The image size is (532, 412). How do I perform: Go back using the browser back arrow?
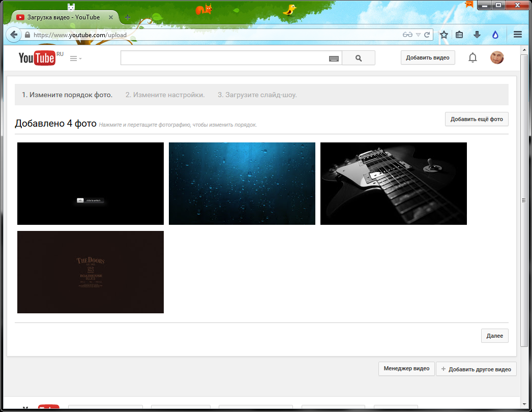(x=14, y=35)
